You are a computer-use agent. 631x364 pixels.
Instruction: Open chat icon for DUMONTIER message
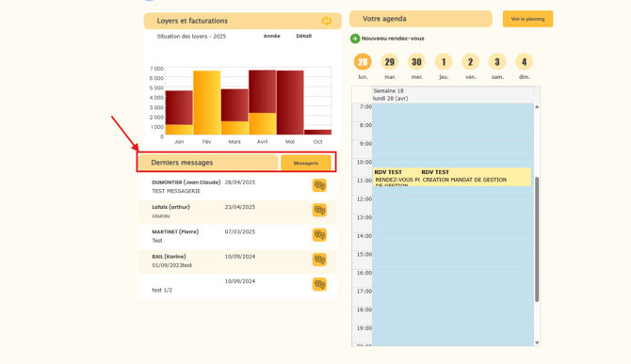pyautogui.click(x=319, y=185)
